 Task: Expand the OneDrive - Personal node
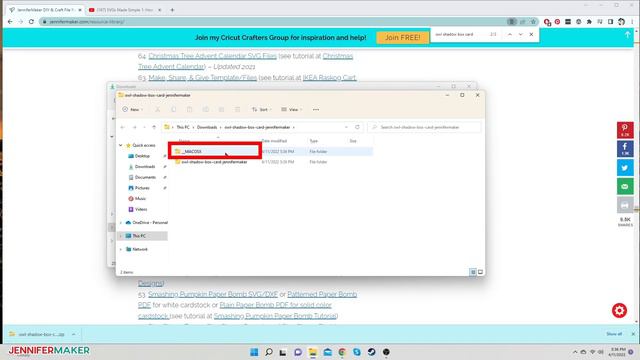click(x=121, y=222)
